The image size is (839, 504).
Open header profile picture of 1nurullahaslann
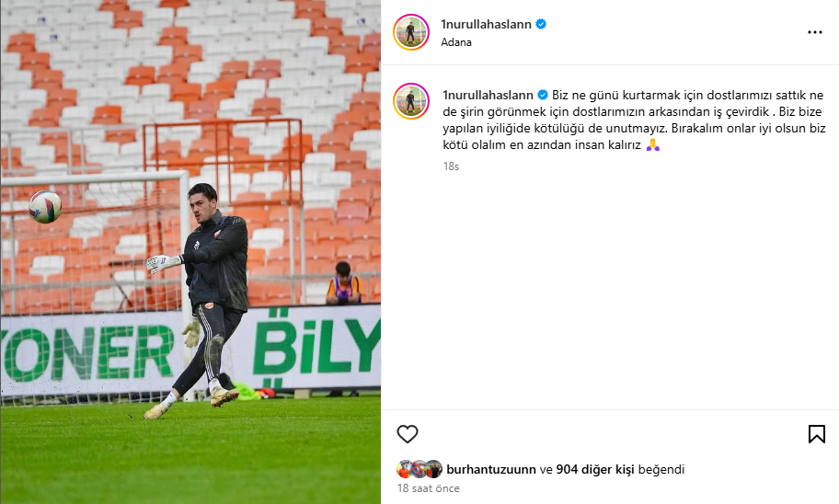[x=411, y=32]
